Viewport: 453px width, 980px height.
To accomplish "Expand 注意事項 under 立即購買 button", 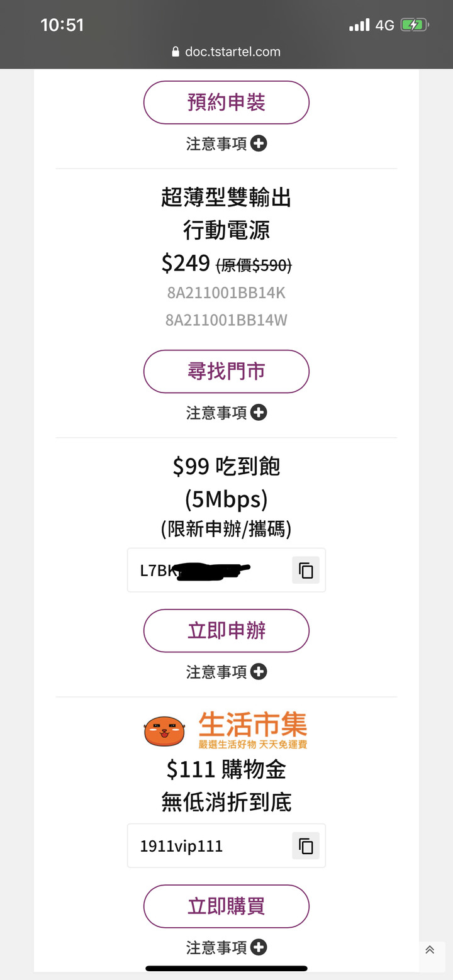I will point(259,947).
